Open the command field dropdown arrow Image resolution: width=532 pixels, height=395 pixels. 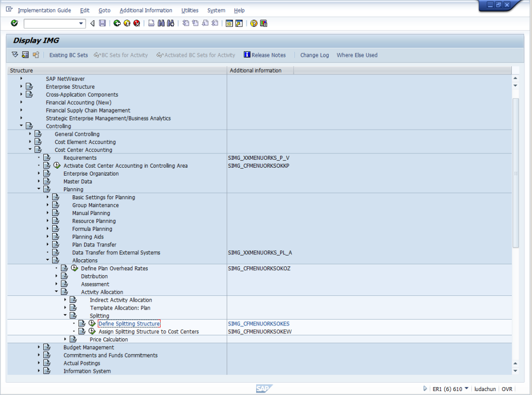click(x=81, y=24)
